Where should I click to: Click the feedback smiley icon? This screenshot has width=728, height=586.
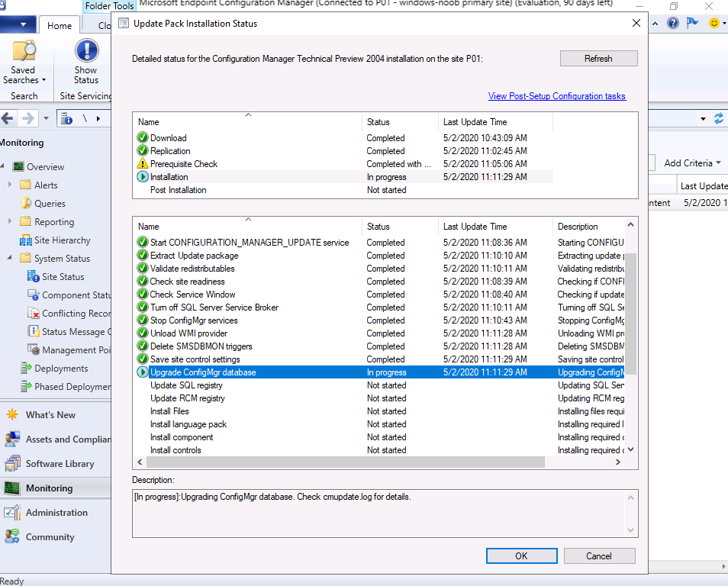(714, 23)
